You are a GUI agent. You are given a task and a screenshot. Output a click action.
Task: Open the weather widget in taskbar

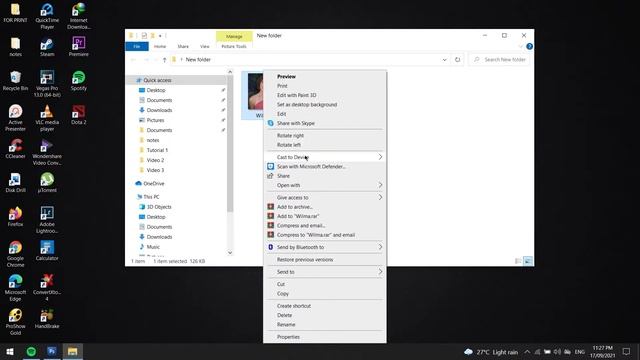pyautogui.click(x=491, y=352)
